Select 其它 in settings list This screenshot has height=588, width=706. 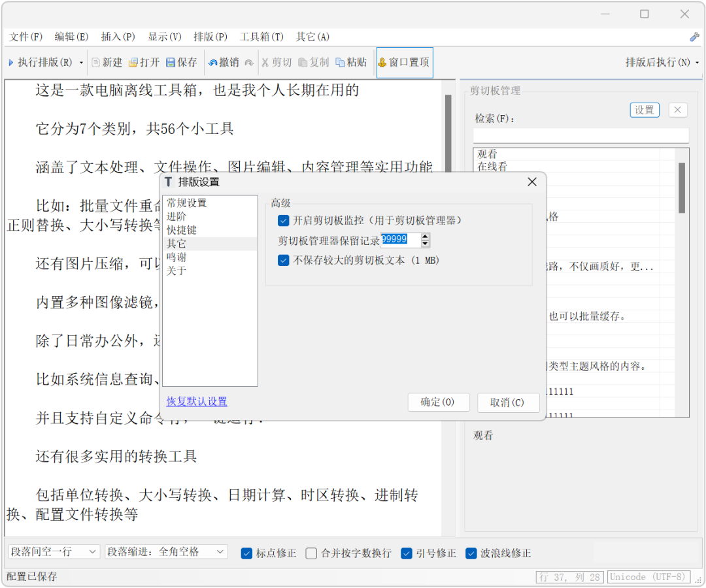click(210, 244)
